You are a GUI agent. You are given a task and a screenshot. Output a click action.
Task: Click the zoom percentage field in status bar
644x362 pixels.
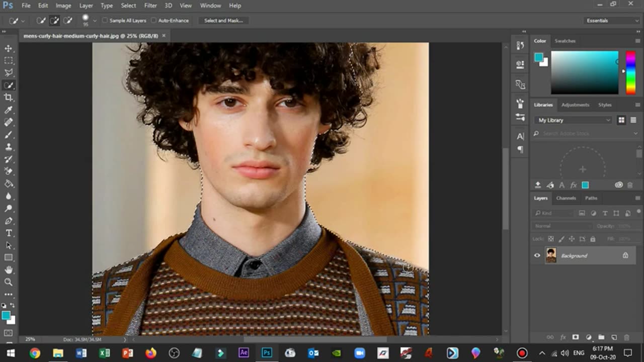pyautogui.click(x=30, y=339)
